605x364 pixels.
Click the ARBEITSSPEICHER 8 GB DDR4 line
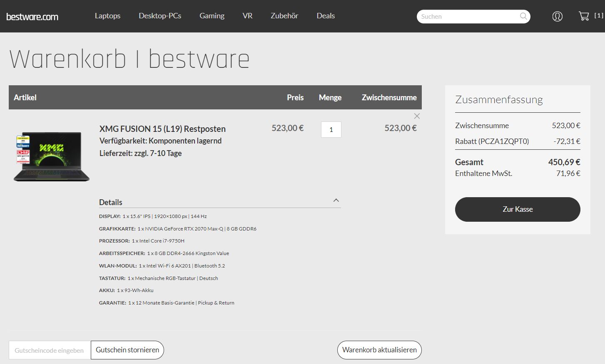click(x=164, y=253)
